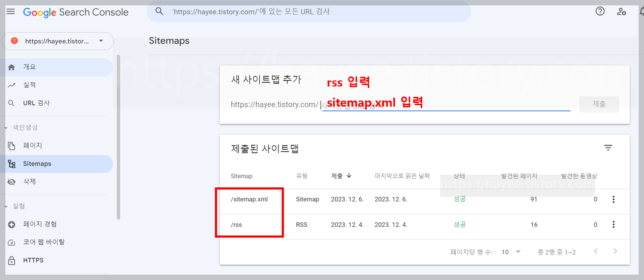Open rows per page dropdown
The image size is (644, 280).
(511, 252)
